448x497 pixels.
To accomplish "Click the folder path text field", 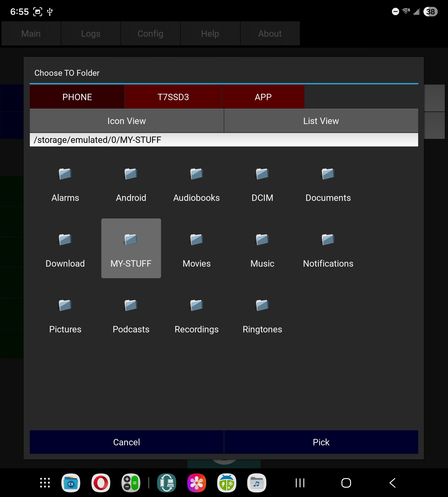I will point(224,140).
